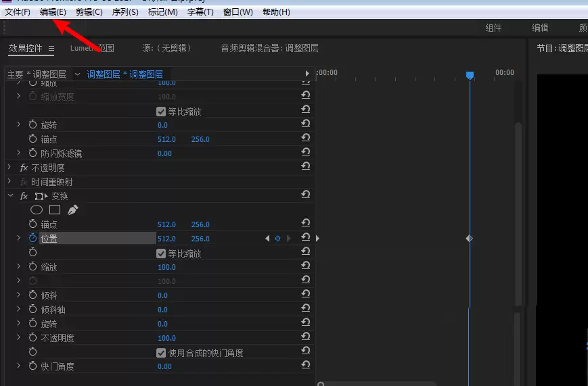Toggle animation stopwatch for 倾斜轴
This screenshot has width=588, height=386.
coord(33,309)
